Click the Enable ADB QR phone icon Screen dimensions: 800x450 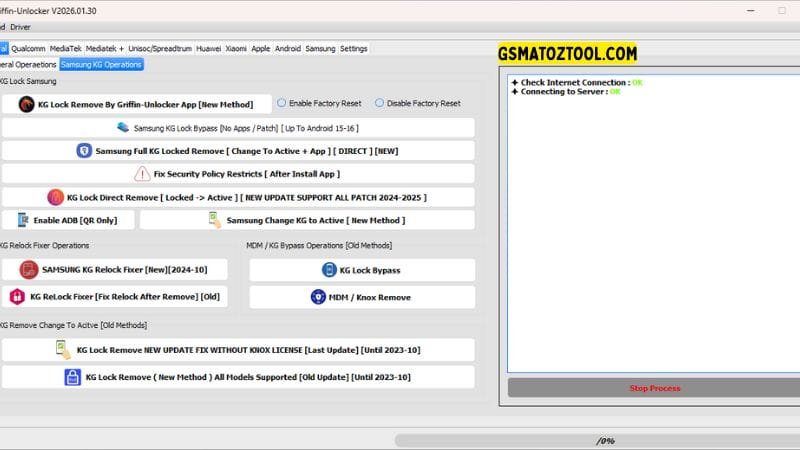tap(23, 220)
